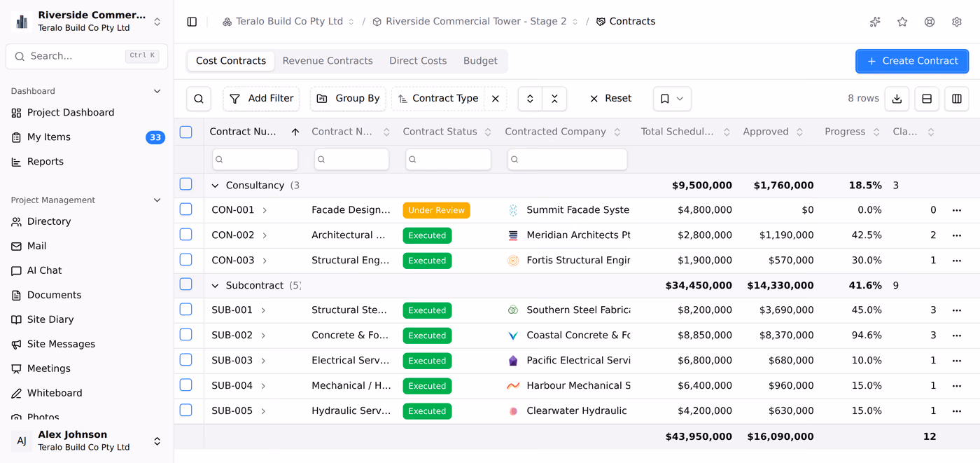
Task: Open the help lifebuoy icon
Action: tap(930, 22)
